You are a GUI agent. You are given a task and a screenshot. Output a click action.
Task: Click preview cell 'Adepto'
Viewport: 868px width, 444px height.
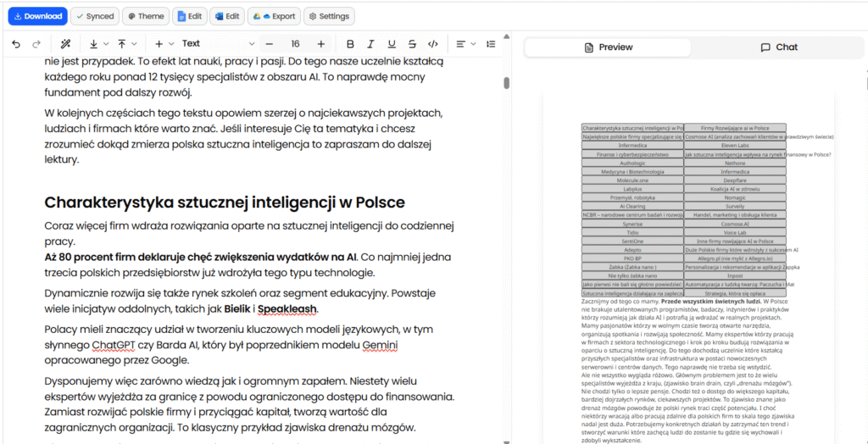[632, 250]
